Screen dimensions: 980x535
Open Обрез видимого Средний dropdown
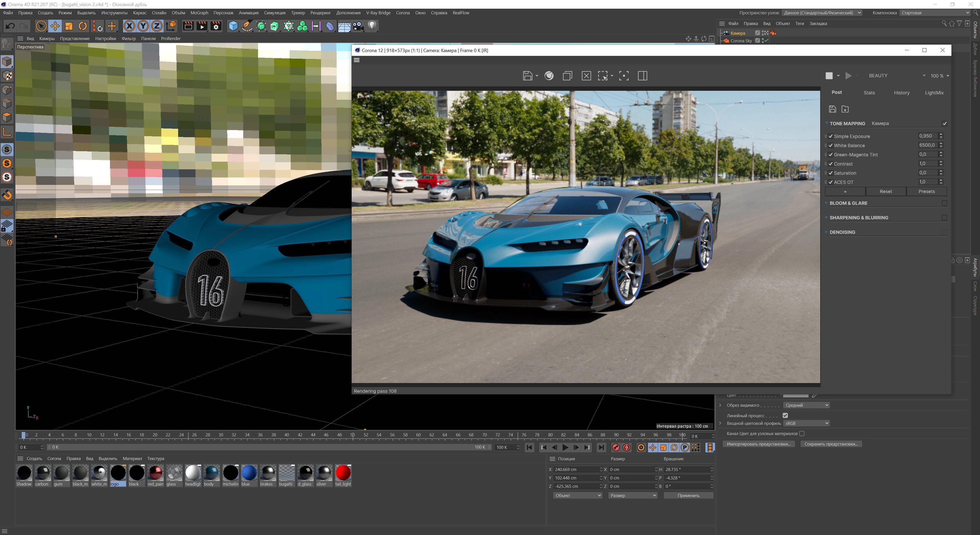806,405
